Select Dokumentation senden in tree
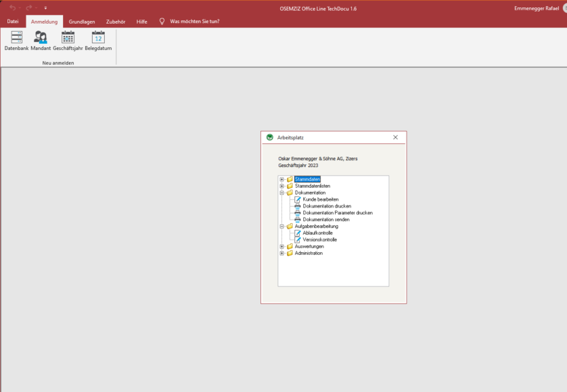 [326, 220]
